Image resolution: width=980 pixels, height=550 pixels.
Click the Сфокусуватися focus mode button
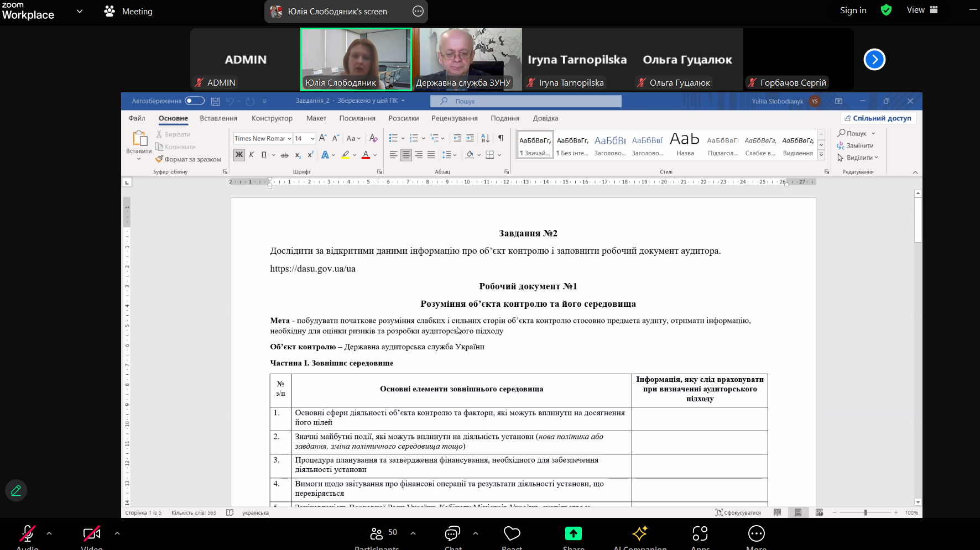click(x=738, y=512)
